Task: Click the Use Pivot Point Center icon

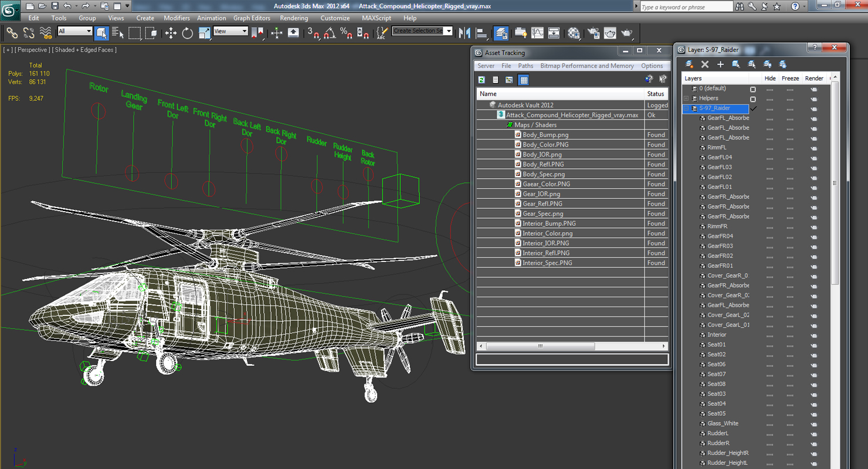Action: (x=257, y=33)
